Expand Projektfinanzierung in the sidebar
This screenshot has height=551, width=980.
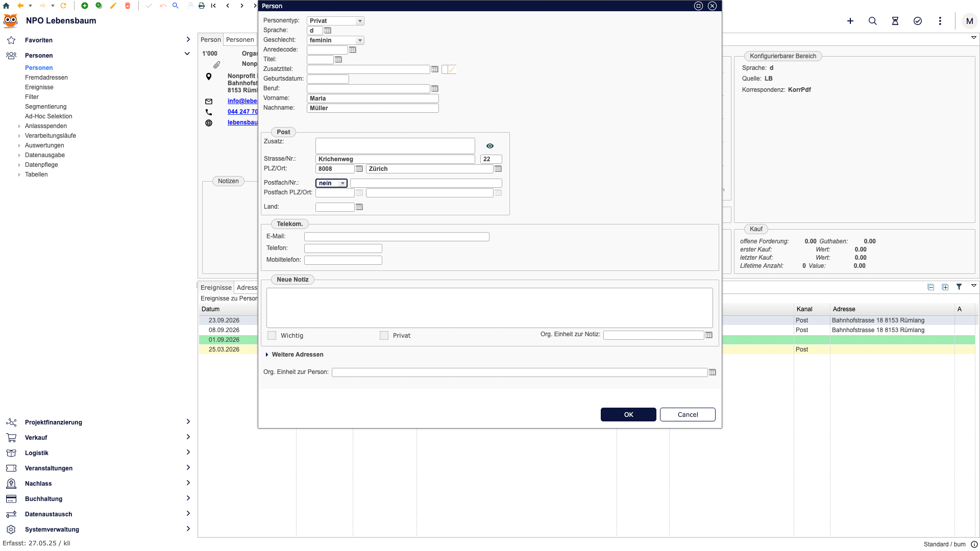click(188, 422)
